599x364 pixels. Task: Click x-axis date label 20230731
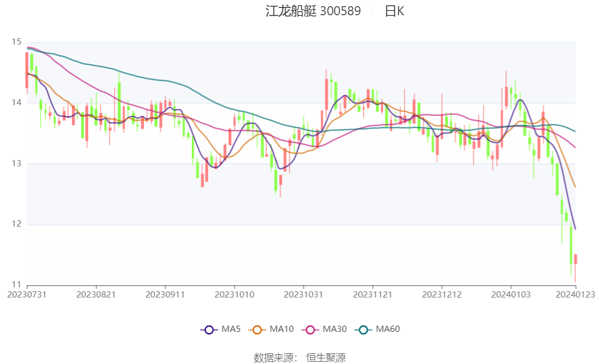[27, 295]
